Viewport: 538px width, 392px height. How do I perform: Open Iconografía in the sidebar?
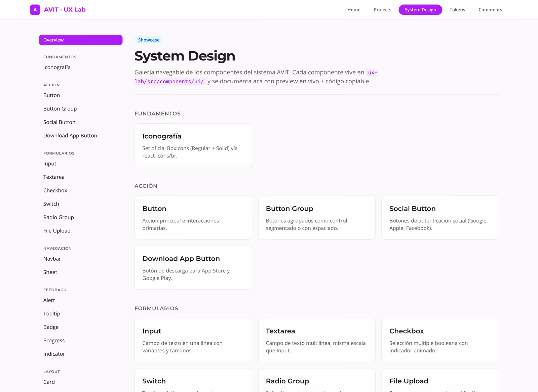coord(81,67)
